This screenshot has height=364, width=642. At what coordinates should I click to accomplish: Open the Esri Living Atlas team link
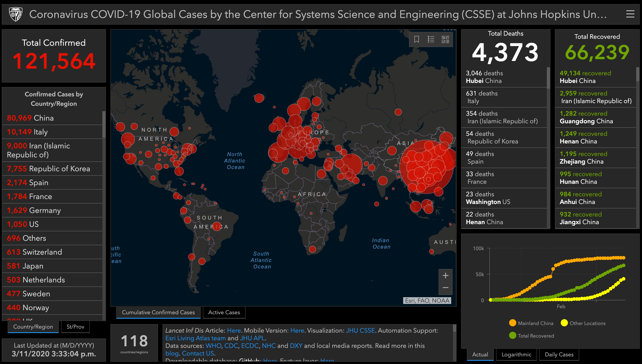tap(195, 338)
